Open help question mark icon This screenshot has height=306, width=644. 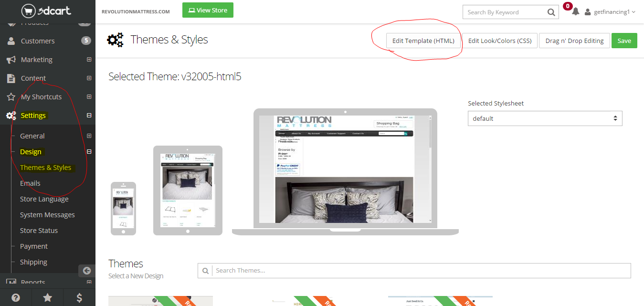16,297
